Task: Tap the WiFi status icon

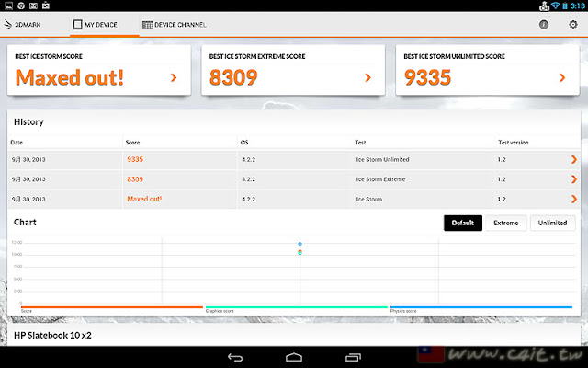Action: (x=555, y=6)
